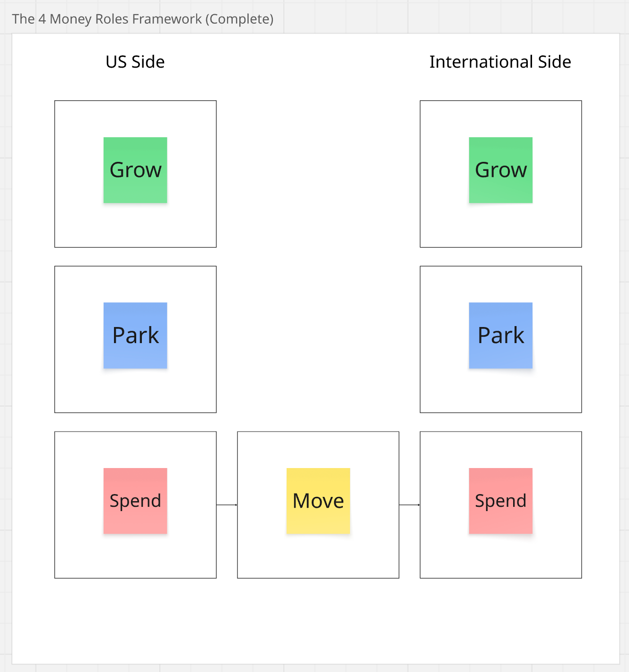This screenshot has width=629, height=672.
Task: Select the blue Park sticky under US Side
Action: click(135, 335)
